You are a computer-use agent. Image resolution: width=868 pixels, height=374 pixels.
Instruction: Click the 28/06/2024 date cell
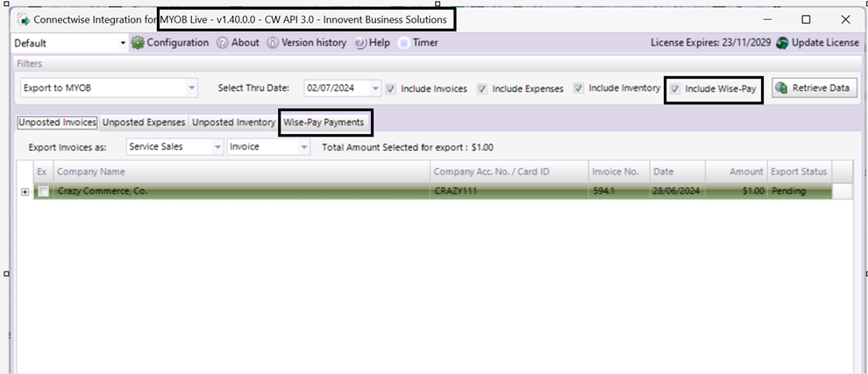[x=678, y=192]
